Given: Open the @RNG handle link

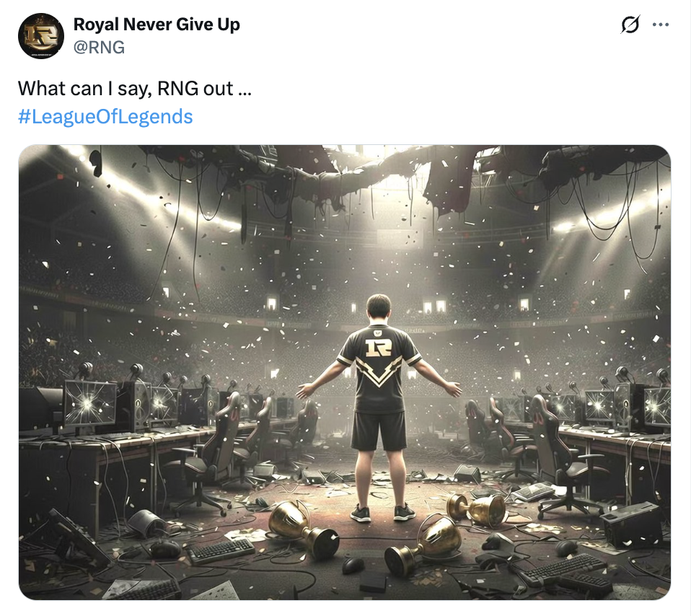Looking at the screenshot, I should pyautogui.click(x=99, y=48).
